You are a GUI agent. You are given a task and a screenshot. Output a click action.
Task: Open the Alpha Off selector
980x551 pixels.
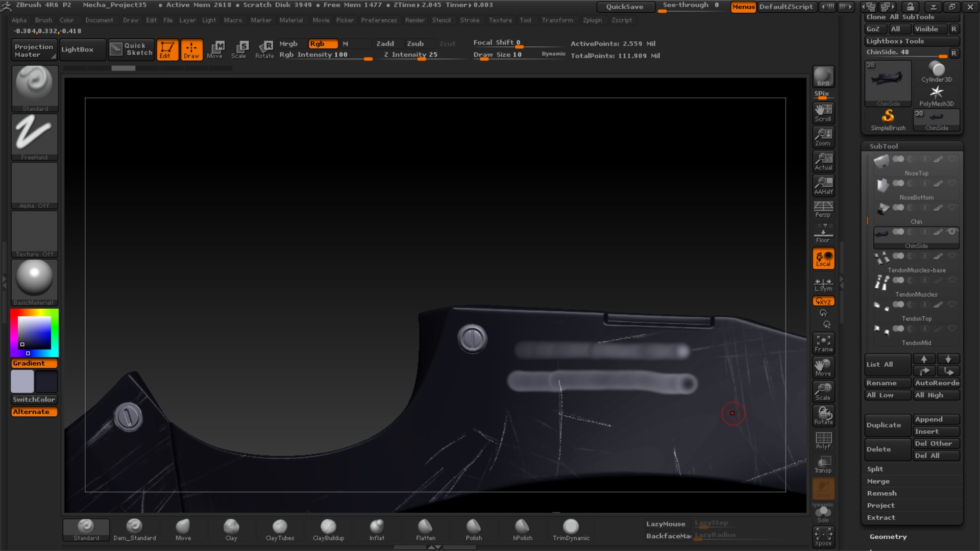pyautogui.click(x=35, y=185)
